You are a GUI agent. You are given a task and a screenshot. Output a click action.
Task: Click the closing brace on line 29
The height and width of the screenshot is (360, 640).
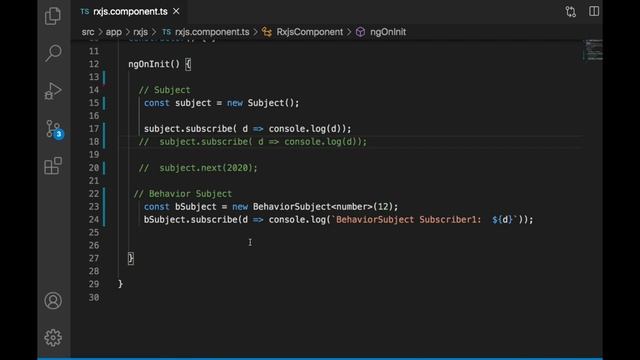point(120,284)
